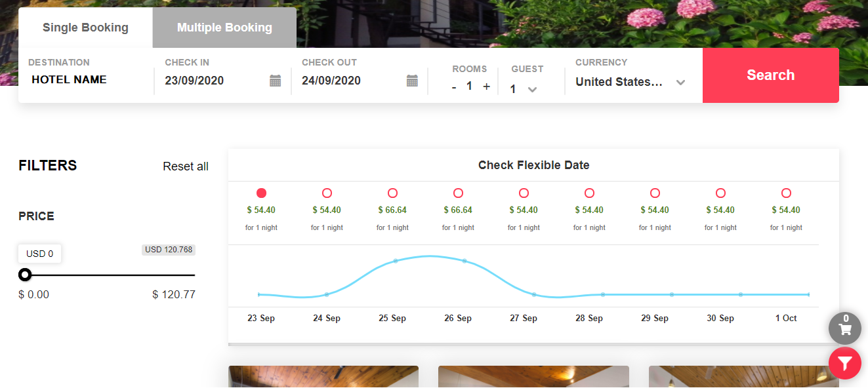The height and width of the screenshot is (388, 868).
Task: Click the 26 Sep point on price chart
Action: pos(465,261)
